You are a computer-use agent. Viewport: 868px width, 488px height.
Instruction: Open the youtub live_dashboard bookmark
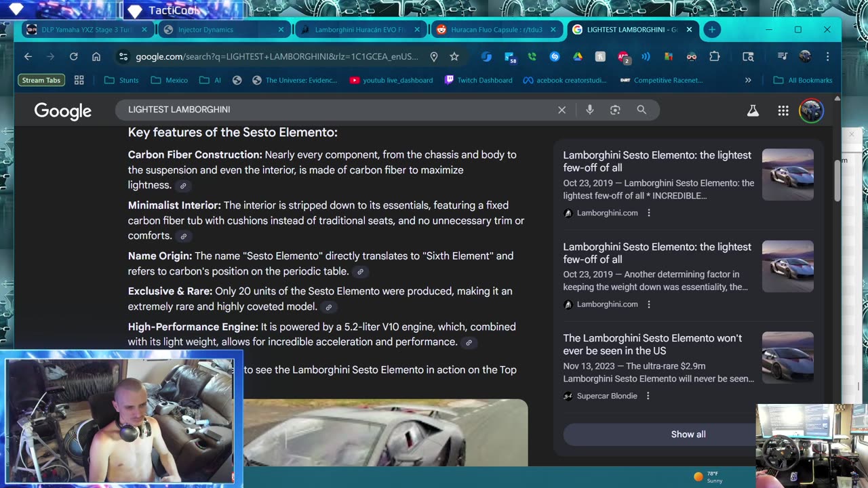(x=391, y=80)
